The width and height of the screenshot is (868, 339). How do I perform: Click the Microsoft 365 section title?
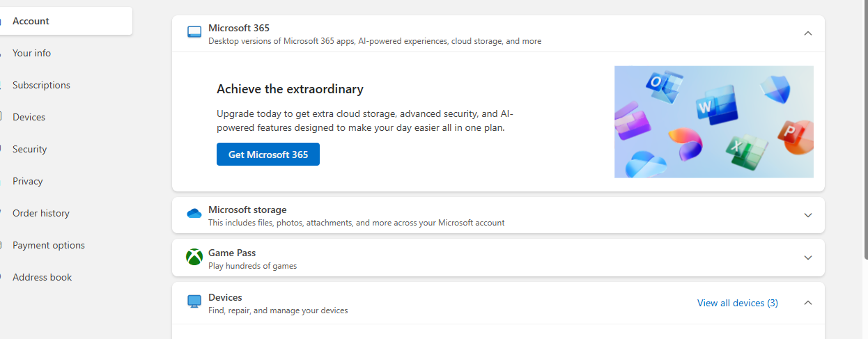pos(239,28)
